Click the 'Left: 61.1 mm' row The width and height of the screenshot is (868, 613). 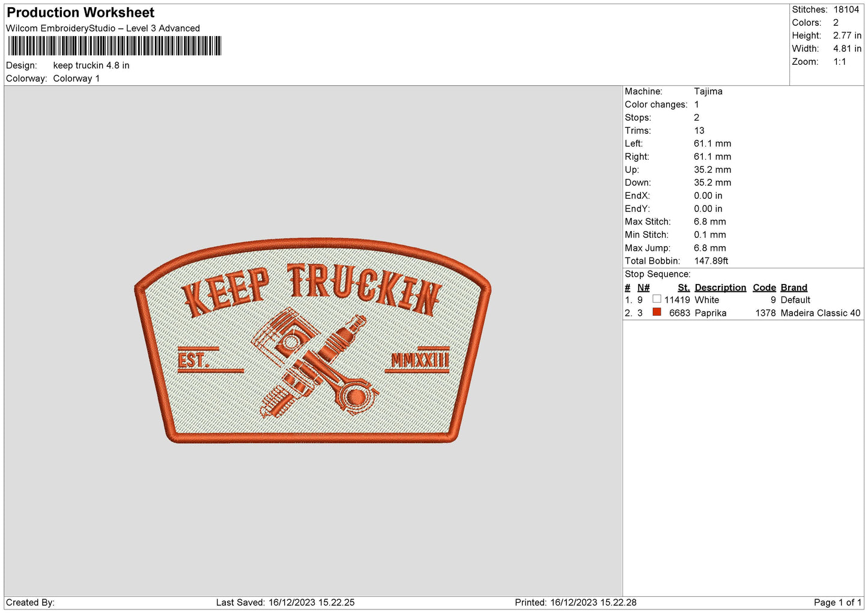[x=678, y=143]
